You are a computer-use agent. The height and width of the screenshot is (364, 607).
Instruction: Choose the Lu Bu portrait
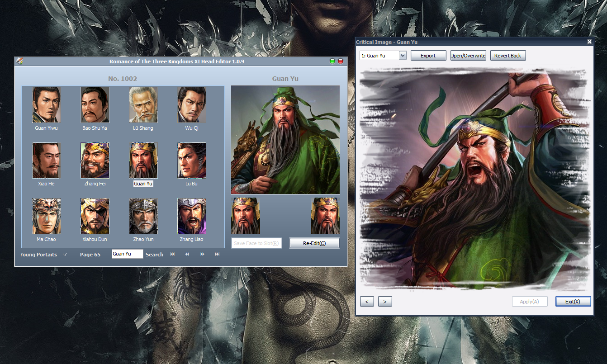coord(192,161)
